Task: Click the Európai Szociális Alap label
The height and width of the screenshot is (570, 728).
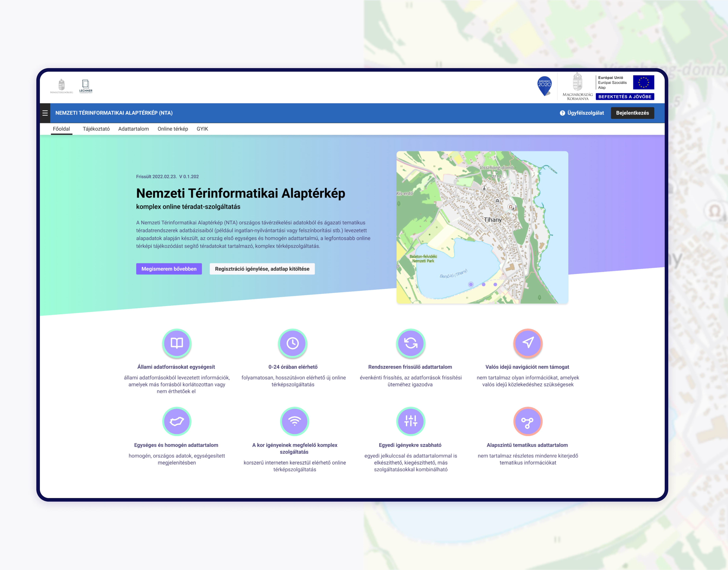Action: click(x=612, y=85)
